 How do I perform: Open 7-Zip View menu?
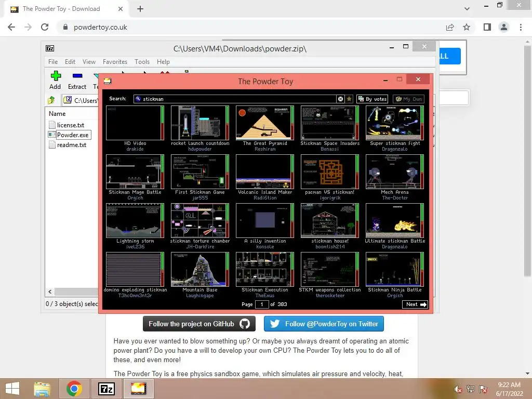click(89, 62)
